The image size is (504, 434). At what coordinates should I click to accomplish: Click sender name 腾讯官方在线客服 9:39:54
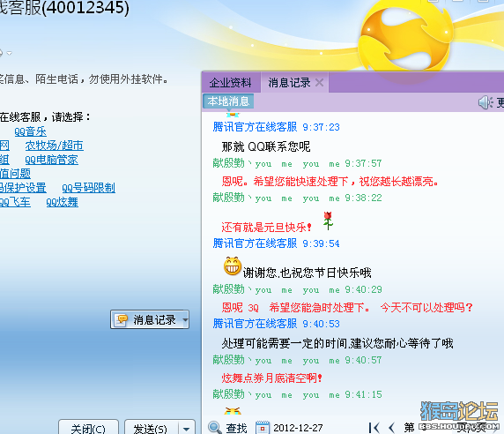tap(276, 243)
